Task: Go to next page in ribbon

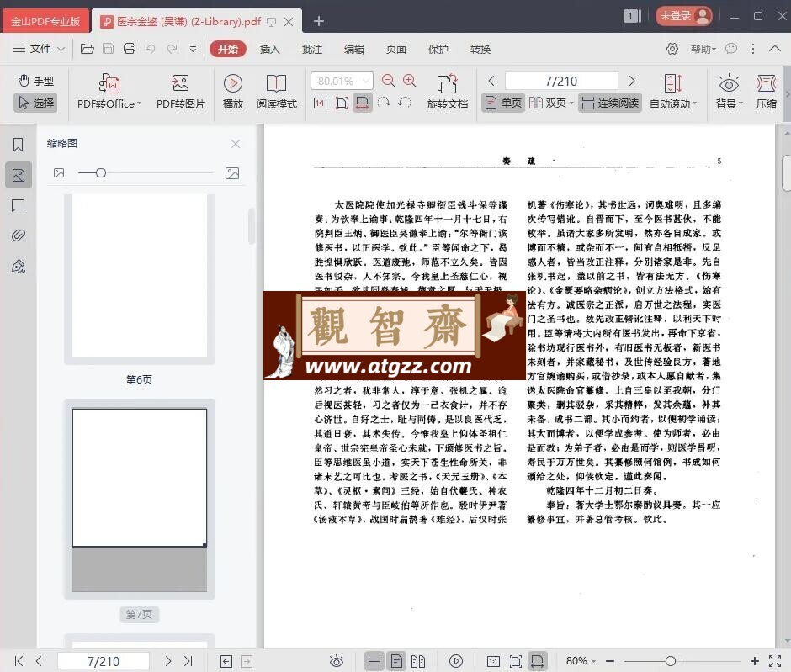Action: (x=632, y=81)
